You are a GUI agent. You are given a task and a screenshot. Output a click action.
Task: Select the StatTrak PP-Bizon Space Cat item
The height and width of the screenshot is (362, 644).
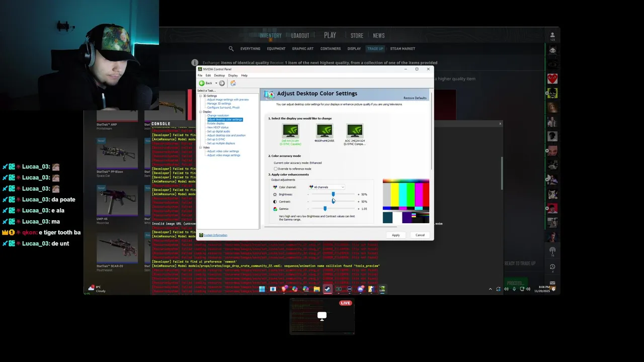click(117, 157)
